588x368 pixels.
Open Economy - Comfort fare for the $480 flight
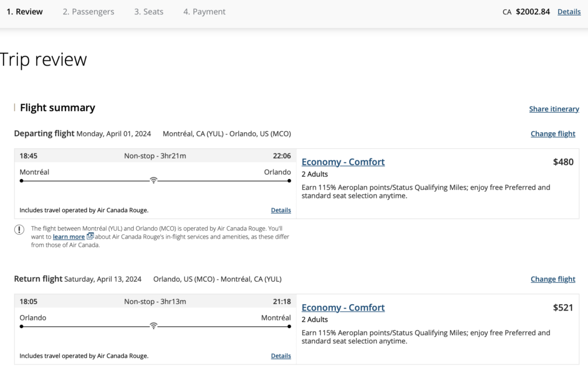coord(343,162)
